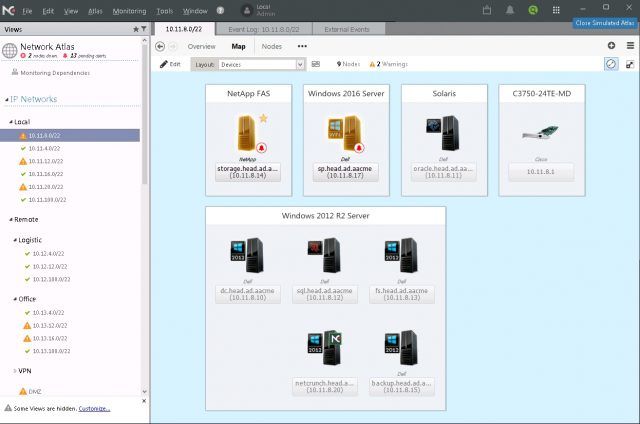The width and height of the screenshot is (640, 424).
Task: Expand the VPN group
Action: (x=15, y=371)
